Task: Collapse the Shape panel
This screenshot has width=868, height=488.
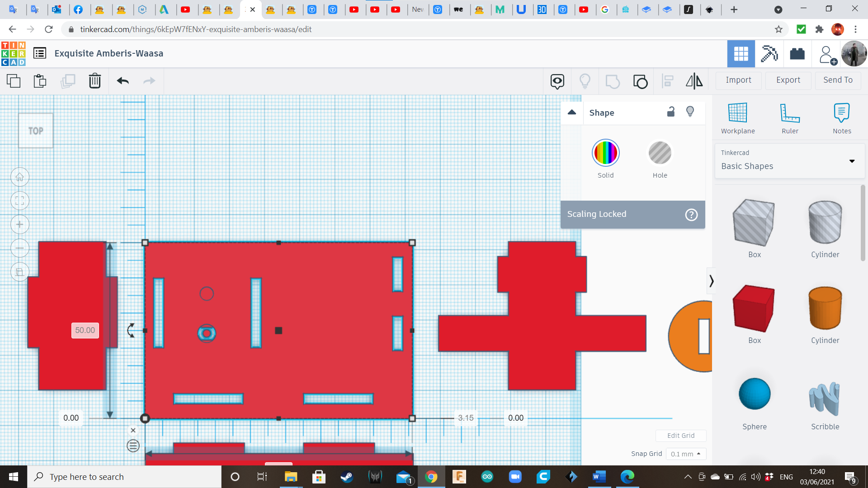Action: point(571,112)
